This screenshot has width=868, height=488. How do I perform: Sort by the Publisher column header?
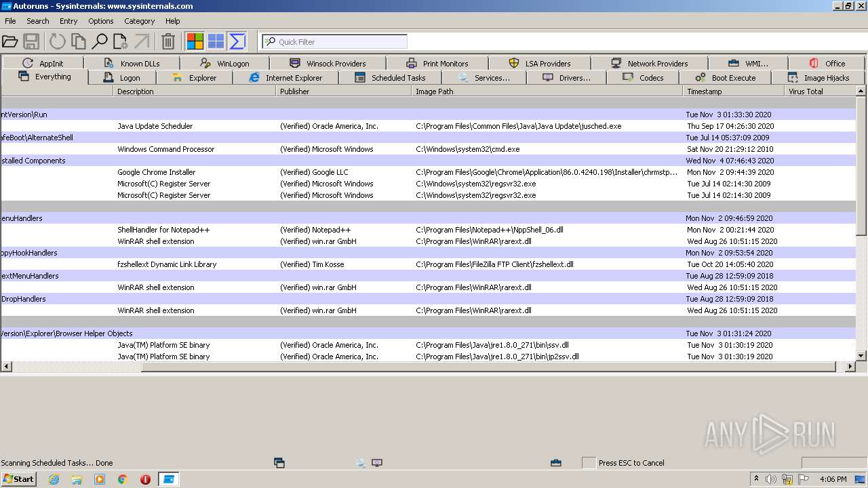[344, 91]
